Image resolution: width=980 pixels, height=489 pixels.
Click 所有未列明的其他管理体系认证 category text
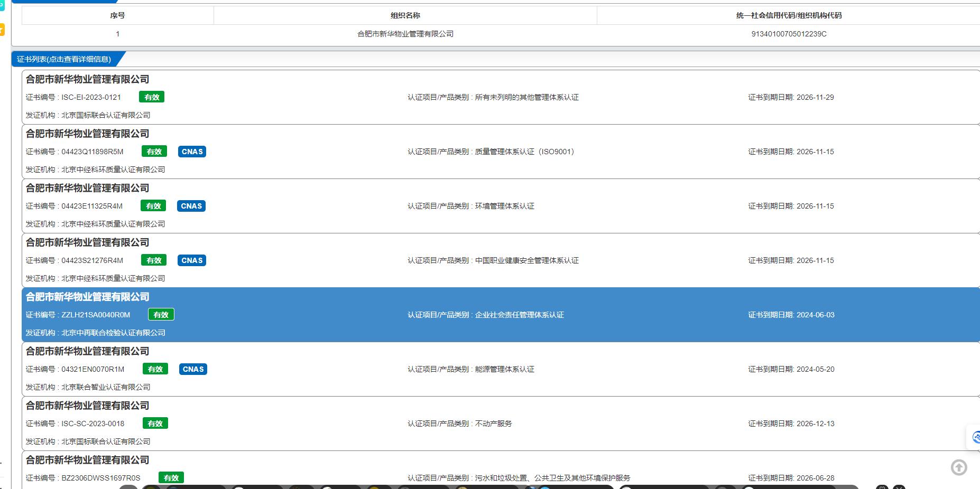pyautogui.click(x=527, y=97)
